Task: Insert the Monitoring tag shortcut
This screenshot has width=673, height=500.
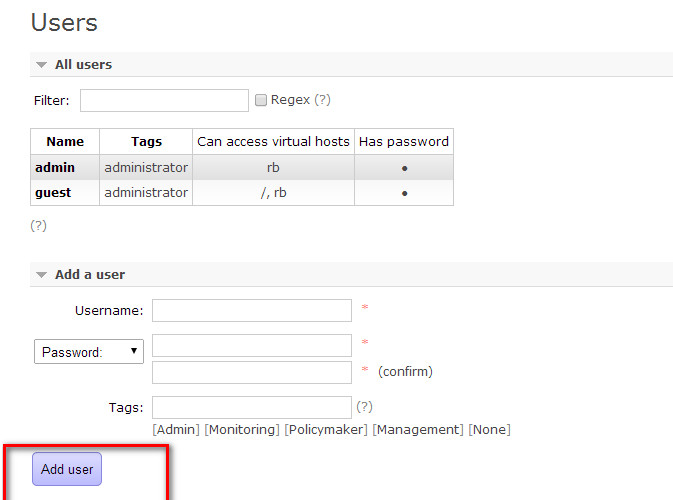Action: click(242, 430)
